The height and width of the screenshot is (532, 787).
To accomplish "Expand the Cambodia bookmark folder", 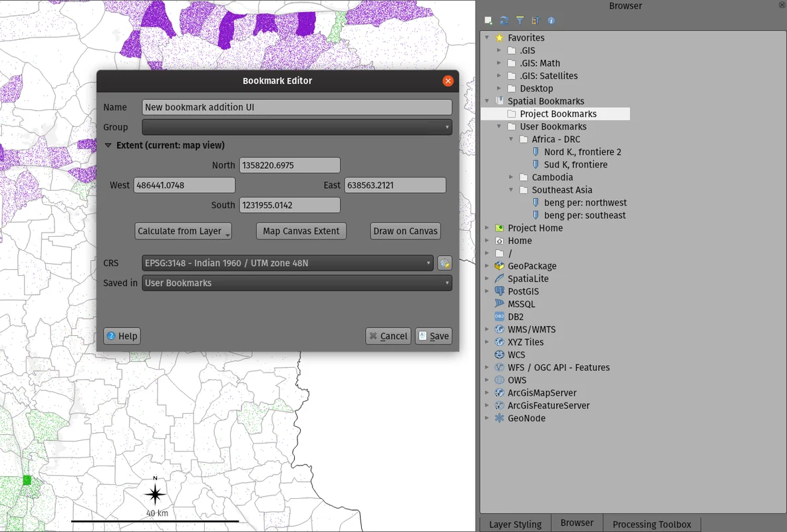I will tap(512, 178).
